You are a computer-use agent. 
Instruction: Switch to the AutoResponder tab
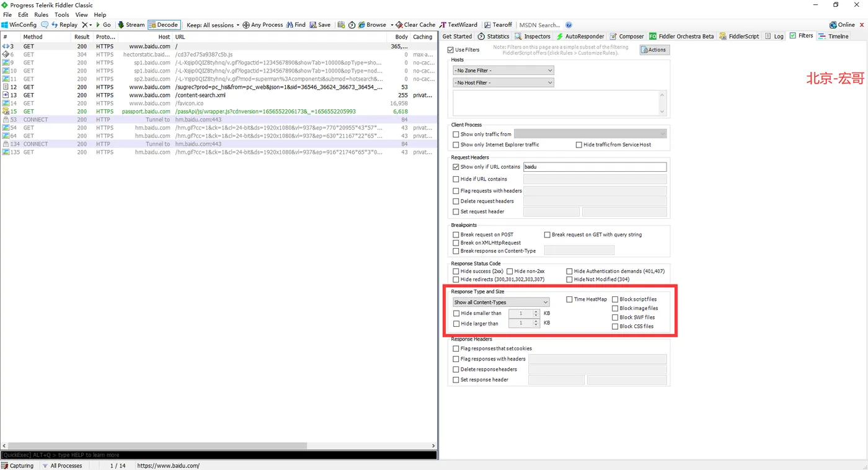(580, 36)
